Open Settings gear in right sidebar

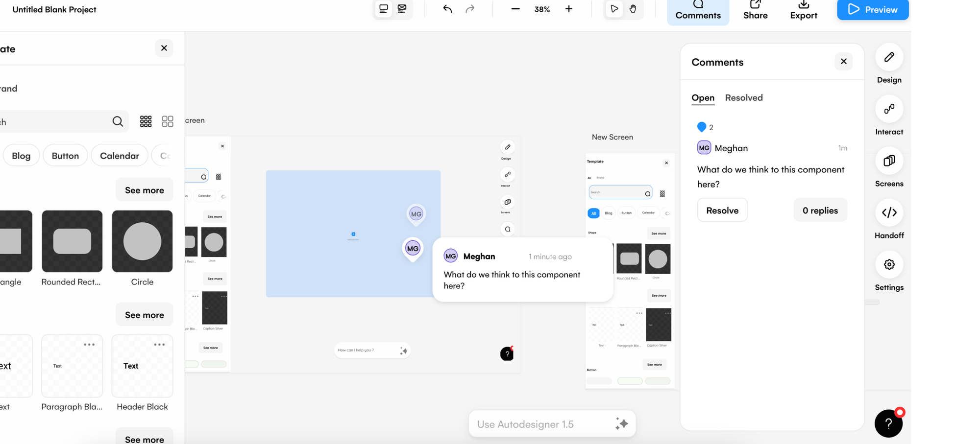(889, 265)
